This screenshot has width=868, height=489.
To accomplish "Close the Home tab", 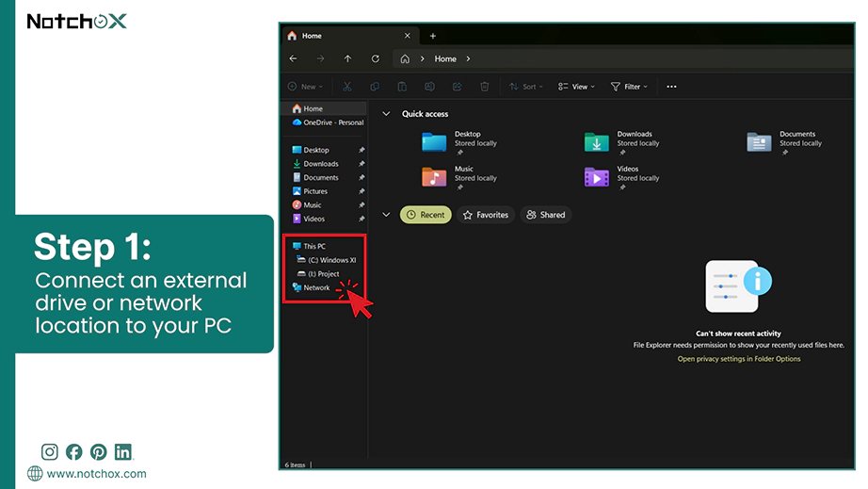I will click(408, 36).
